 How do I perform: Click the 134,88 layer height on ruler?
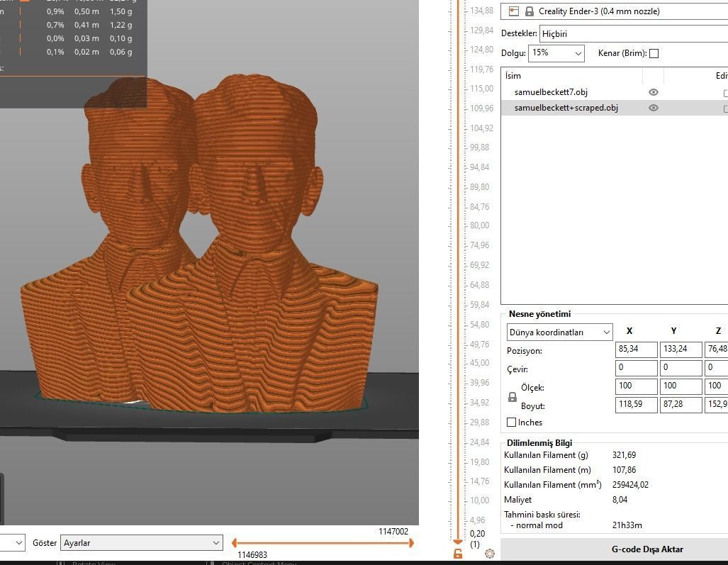point(481,10)
